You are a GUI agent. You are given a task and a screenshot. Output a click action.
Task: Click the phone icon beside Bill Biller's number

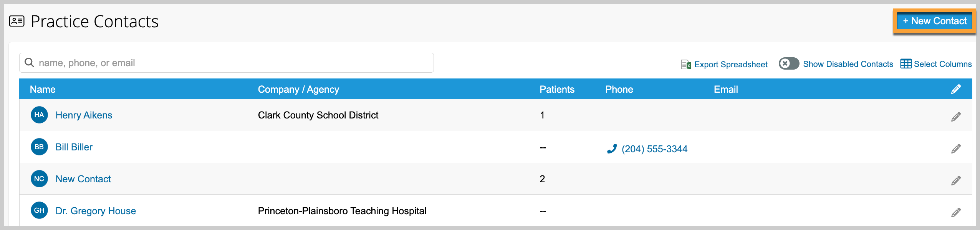(x=612, y=149)
